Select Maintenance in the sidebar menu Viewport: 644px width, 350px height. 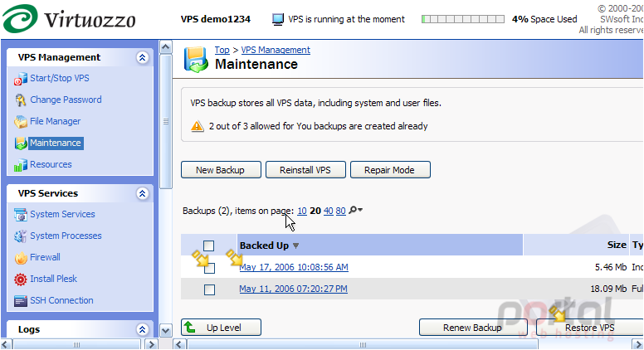tap(56, 143)
